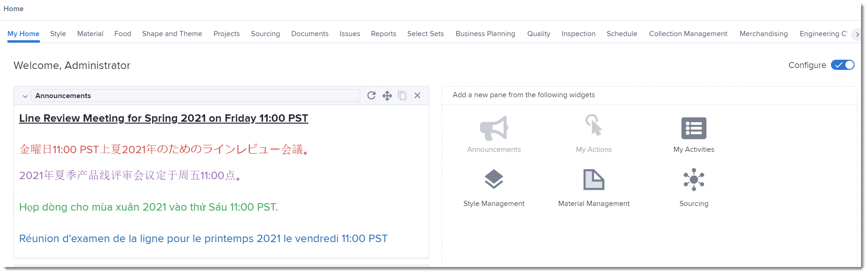Add the Material Management widget
868x274 pixels.
593,180
